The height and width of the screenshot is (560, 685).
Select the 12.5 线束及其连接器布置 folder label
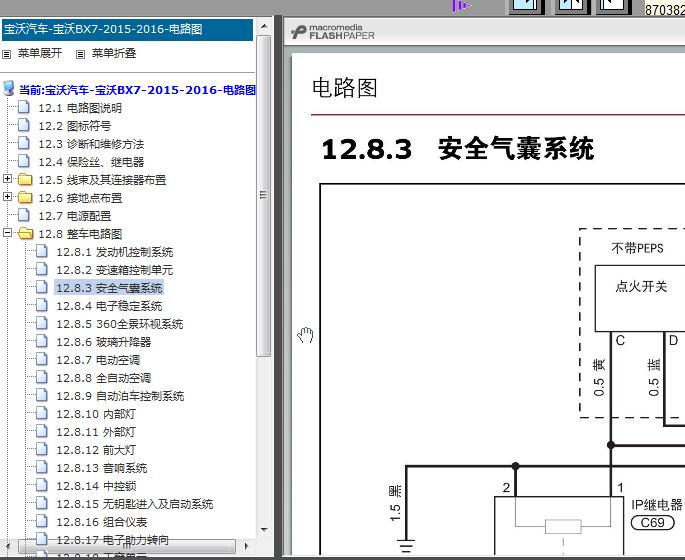[102, 180]
